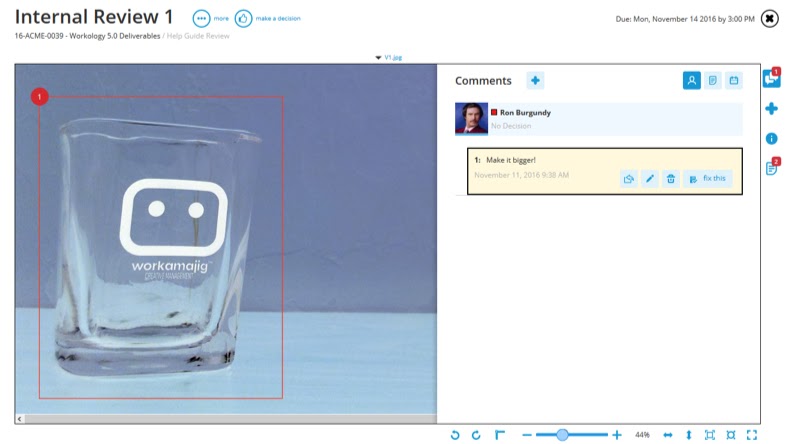
Task: Toggle group comments by date view
Action: tap(734, 80)
